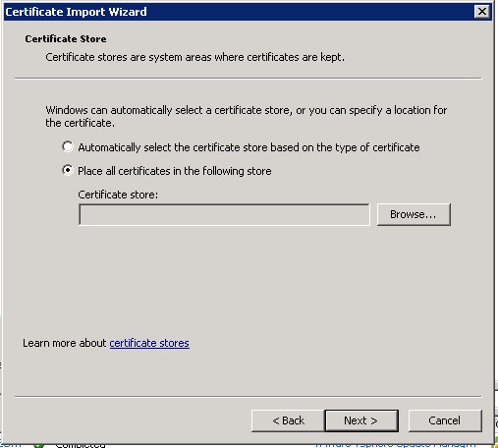Click the VMware vSphere Update Manager text below the dialog
The image size is (498, 448).
(395, 445)
